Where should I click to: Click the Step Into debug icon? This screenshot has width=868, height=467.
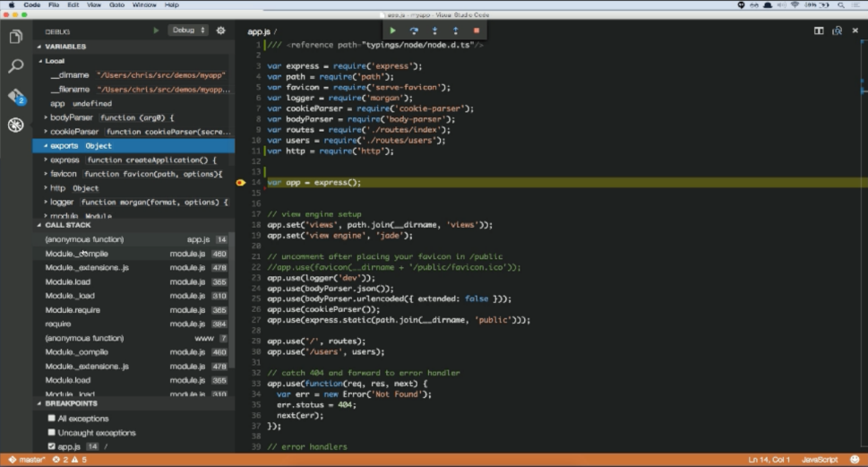click(x=435, y=30)
